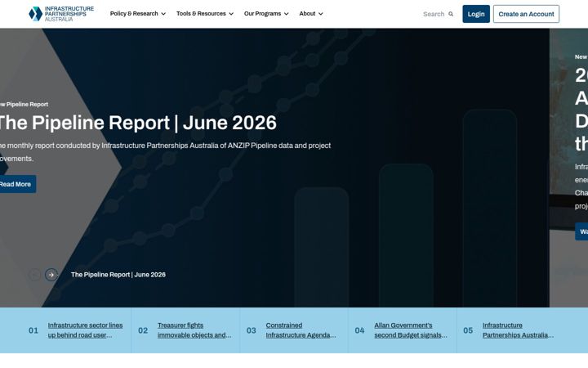This screenshot has width=588, height=368.
Task: Click the search magnifier icon
Action: 451,14
